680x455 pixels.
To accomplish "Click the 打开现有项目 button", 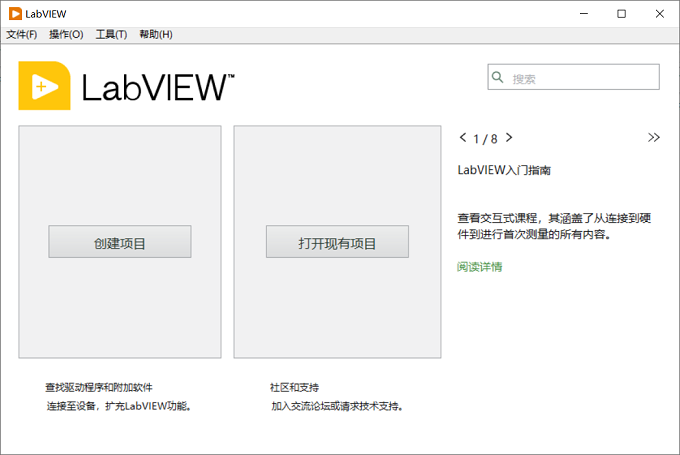I will coord(337,242).
